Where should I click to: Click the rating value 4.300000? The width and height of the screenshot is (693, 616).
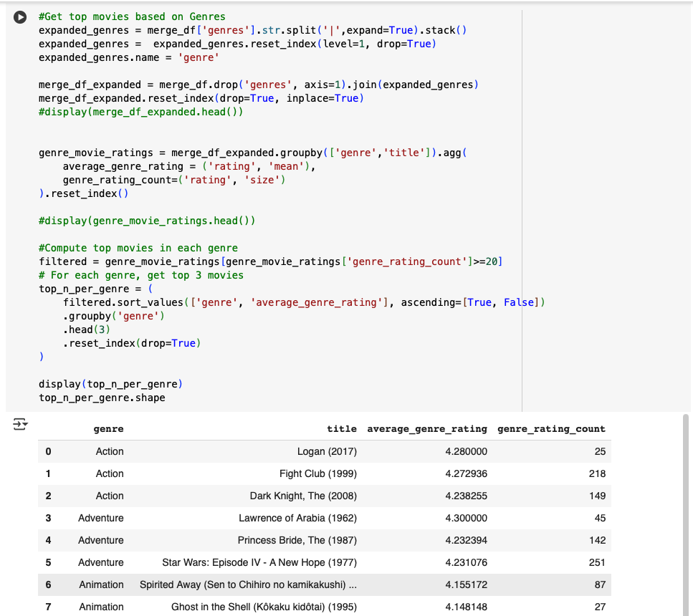click(467, 518)
